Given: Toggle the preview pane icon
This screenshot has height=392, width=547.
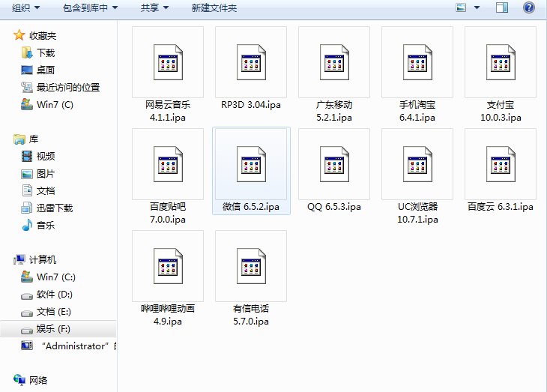Looking at the screenshot, I should pos(502,7).
